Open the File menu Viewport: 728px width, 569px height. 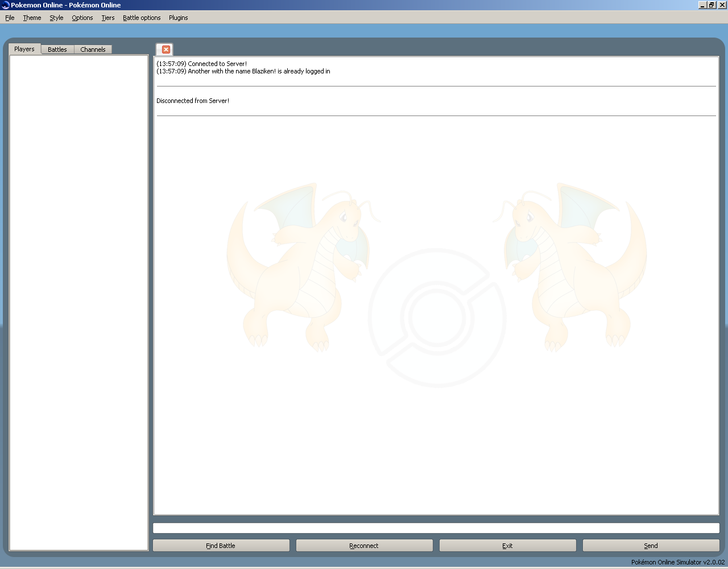pyautogui.click(x=10, y=18)
